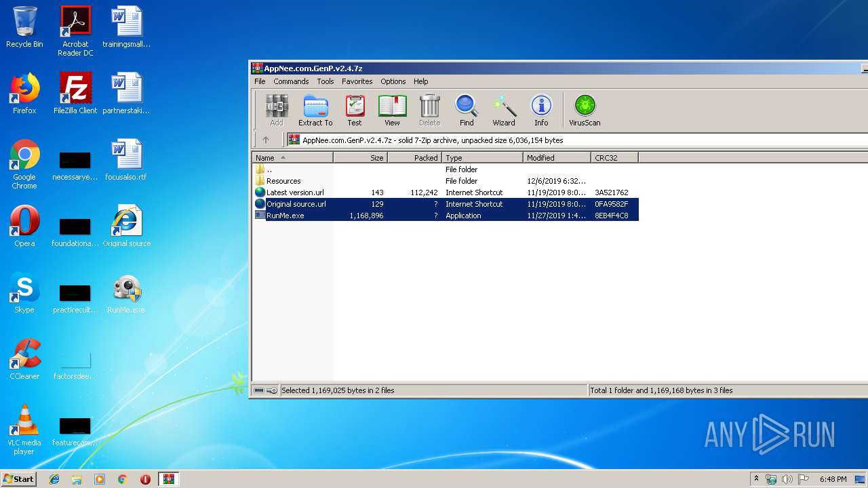Click the drive/key icon in status bar
The height and width of the screenshot is (488, 868).
pyautogui.click(x=265, y=390)
